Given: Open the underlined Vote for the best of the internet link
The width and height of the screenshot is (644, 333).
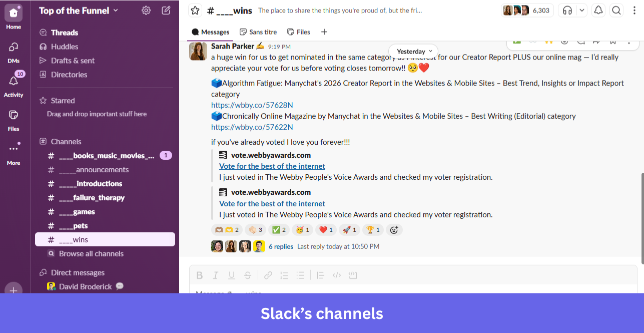Looking at the screenshot, I should point(272,166).
